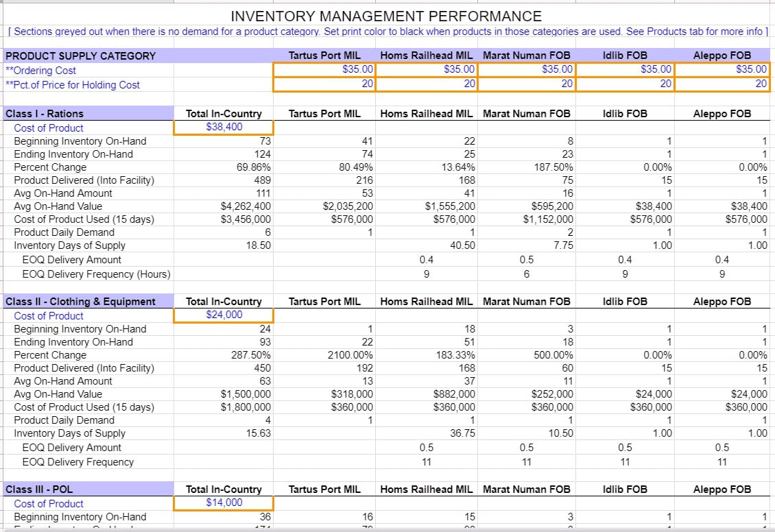This screenshot has width=775, height=532.
Task: Click the 'Class I - Rations' section header
Action: (x=45, y=114)
